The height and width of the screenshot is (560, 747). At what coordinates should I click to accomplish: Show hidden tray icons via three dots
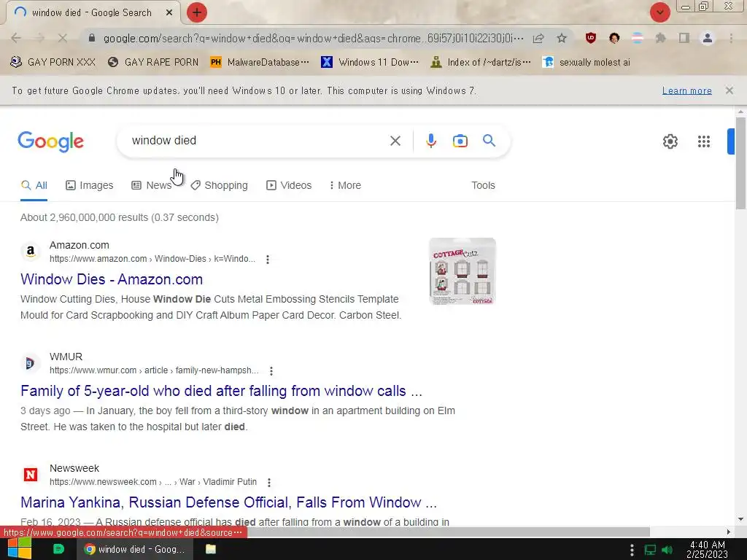pos(632,550)
